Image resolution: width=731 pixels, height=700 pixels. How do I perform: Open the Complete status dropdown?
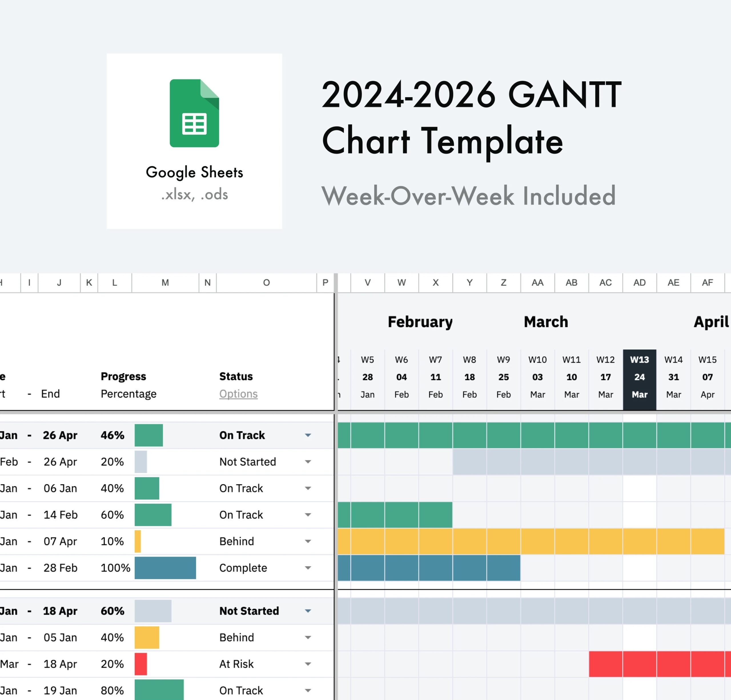pos(308,568)
